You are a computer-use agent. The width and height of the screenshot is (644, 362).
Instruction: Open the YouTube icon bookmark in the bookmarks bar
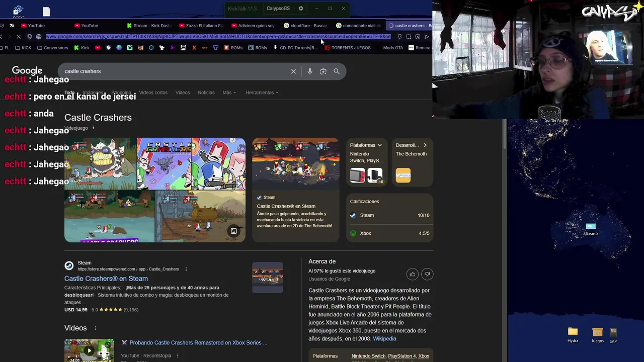click(98, 48)
